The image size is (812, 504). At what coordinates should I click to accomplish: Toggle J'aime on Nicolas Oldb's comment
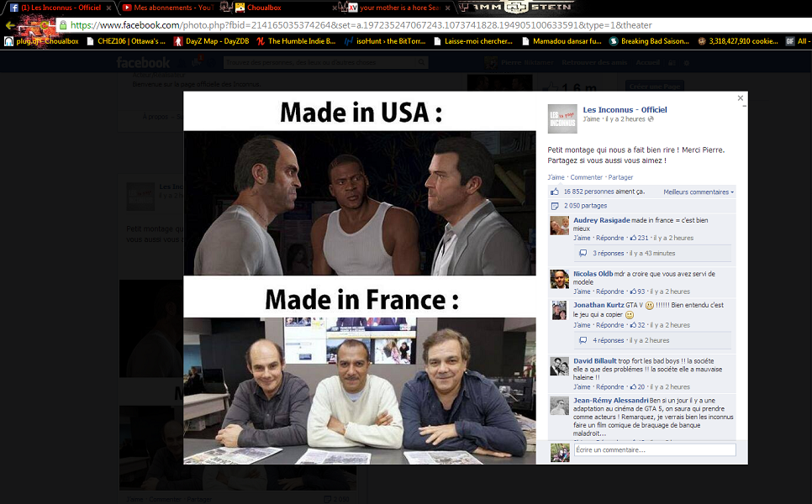tap(582, 291)
